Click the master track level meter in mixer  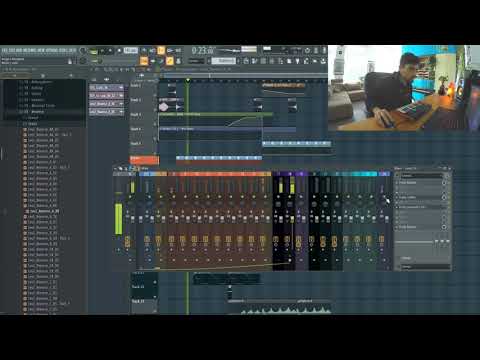pos(118,219)
